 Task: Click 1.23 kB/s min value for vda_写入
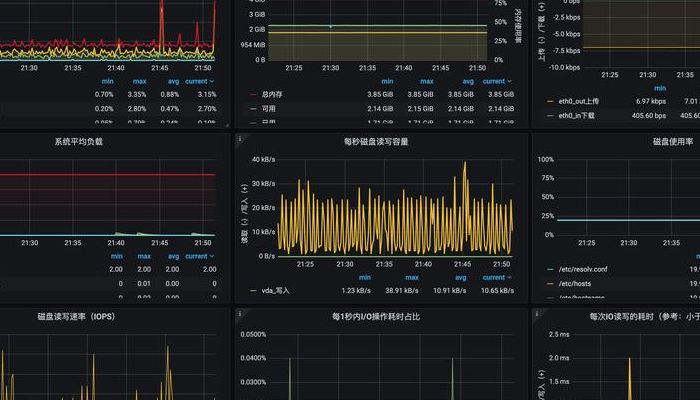pyautogui.click(x=356, y=291)
